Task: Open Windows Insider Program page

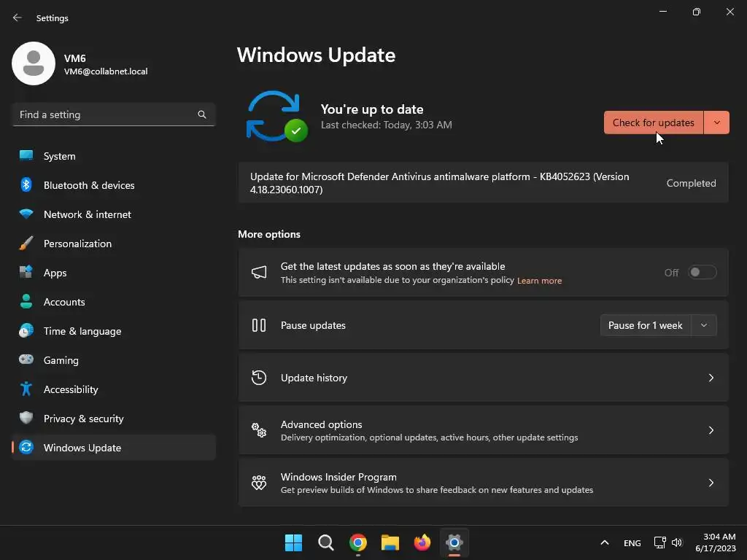Action: point(483,483)
